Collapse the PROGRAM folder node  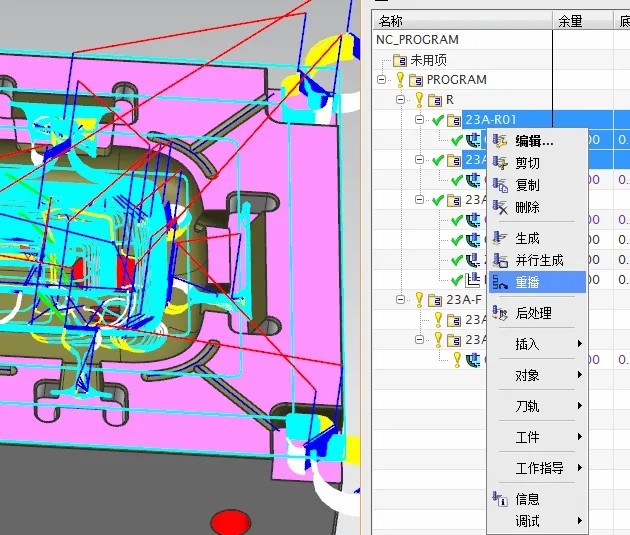381,80
